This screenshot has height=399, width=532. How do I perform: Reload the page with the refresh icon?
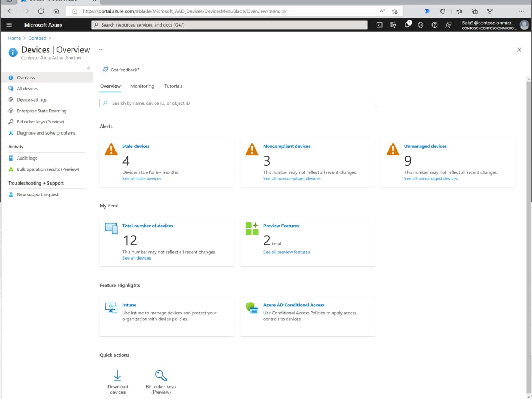click(x=41, y=11)
